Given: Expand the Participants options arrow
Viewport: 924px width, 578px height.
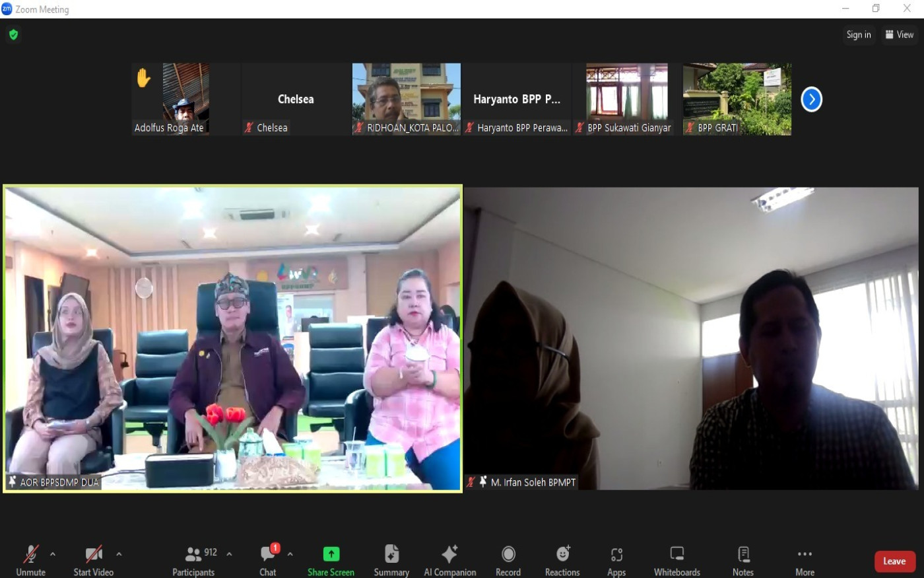Looking at the screenshot, I should point(229,554).
